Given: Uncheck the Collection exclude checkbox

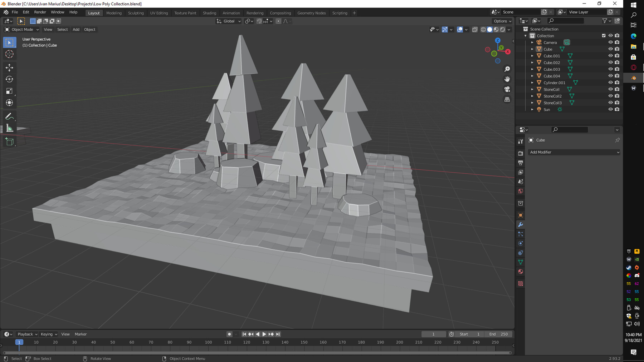Looking at the screenshot, I should (x=604, y=36).
